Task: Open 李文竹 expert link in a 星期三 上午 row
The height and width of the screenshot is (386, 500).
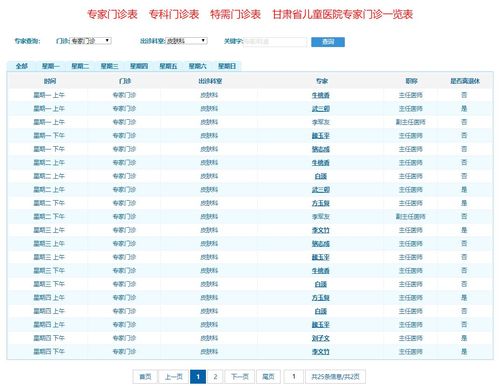Action: point(321,230)
